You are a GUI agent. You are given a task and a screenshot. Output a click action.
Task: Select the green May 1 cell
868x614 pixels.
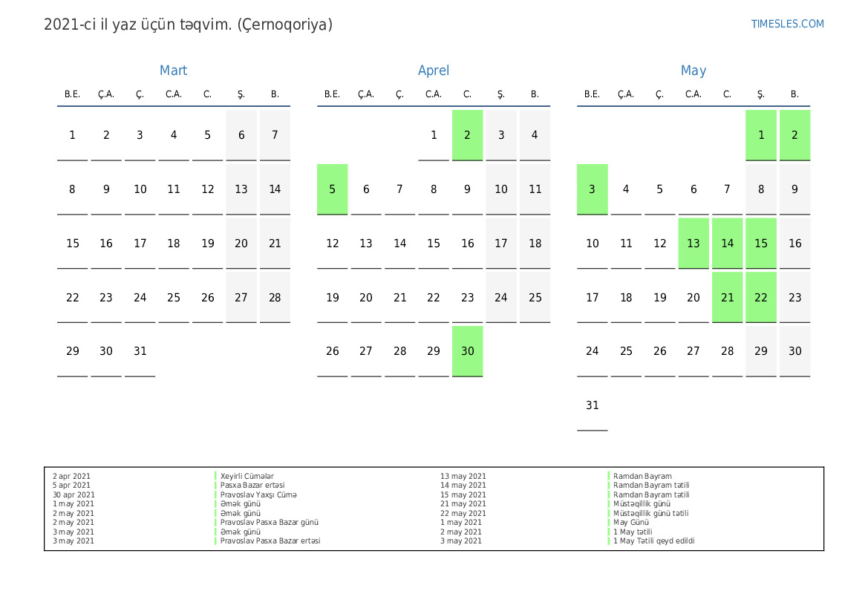(x=761, y=135)
